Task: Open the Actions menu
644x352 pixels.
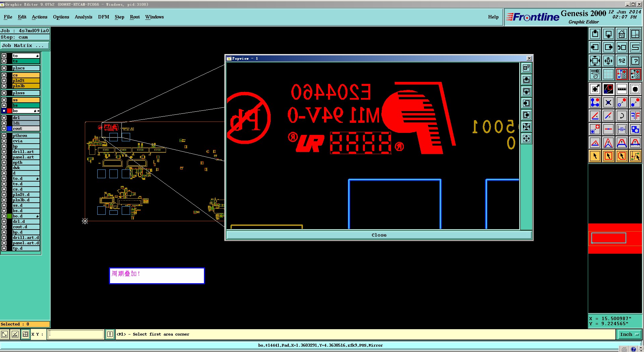Action: (x=40, y=17)
